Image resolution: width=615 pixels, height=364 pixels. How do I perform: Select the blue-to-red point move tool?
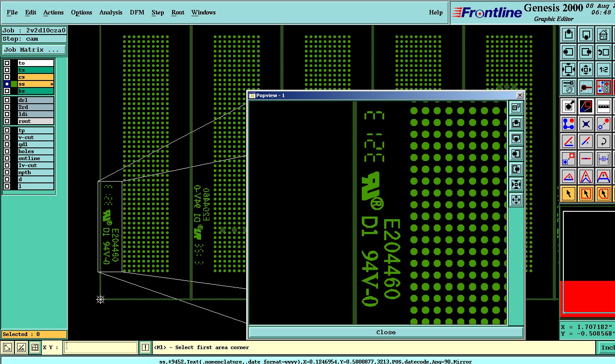(604, 124)
